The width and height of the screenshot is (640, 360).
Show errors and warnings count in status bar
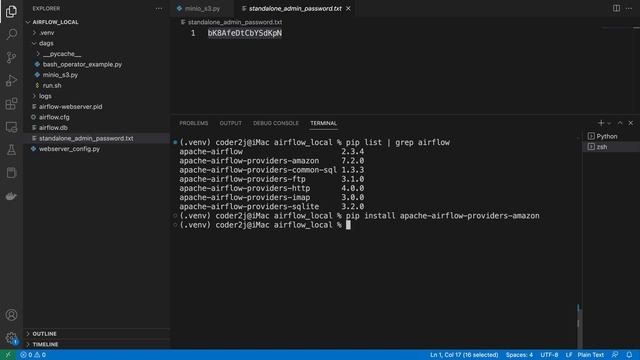[x=33, y=355]
